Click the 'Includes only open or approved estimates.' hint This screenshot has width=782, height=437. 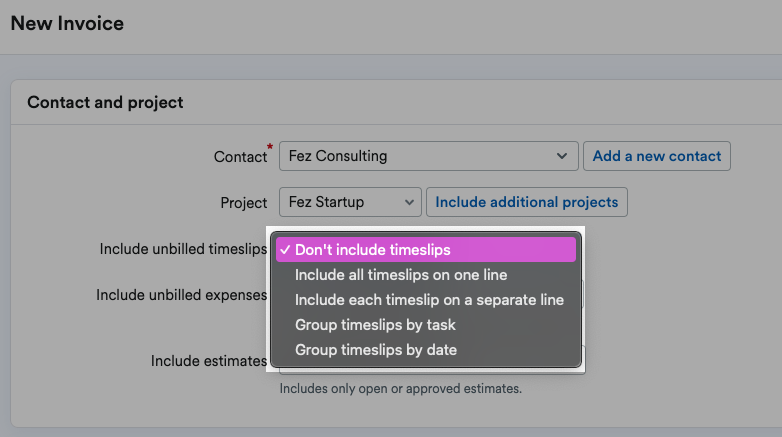pos(400,389)
